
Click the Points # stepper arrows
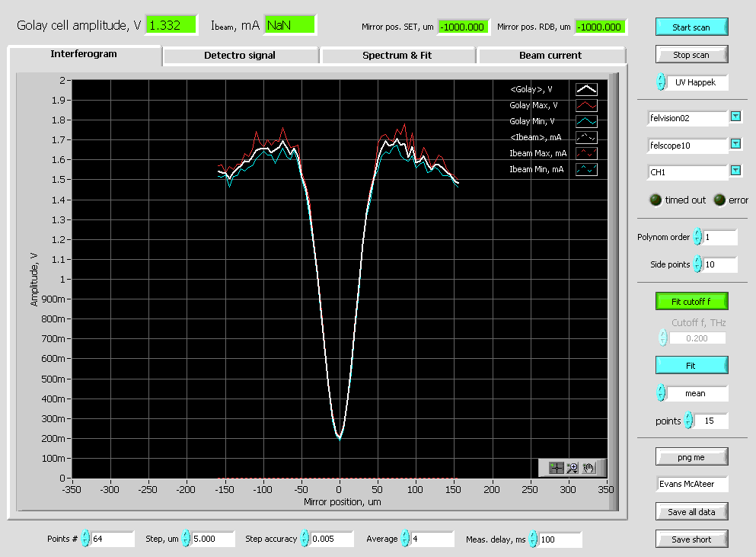85,538
